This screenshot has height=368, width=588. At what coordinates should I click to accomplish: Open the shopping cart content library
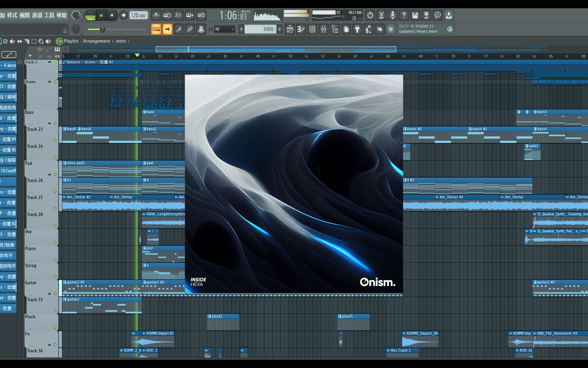[391, 30]
